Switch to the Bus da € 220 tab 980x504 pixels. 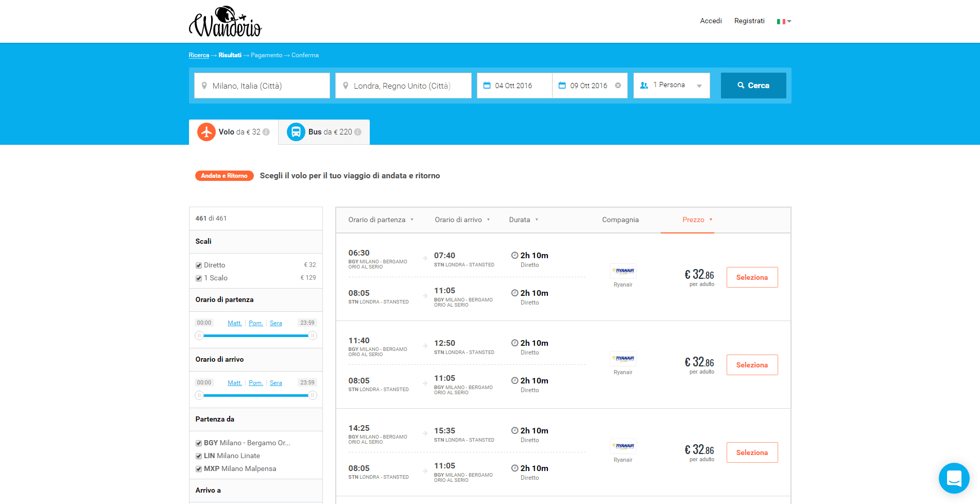tap(324, 132)
